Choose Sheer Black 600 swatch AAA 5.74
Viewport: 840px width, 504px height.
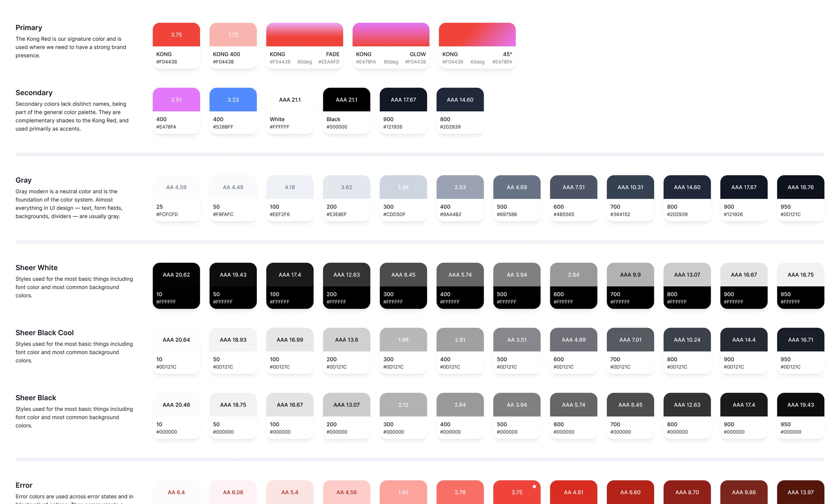[573, 416]
